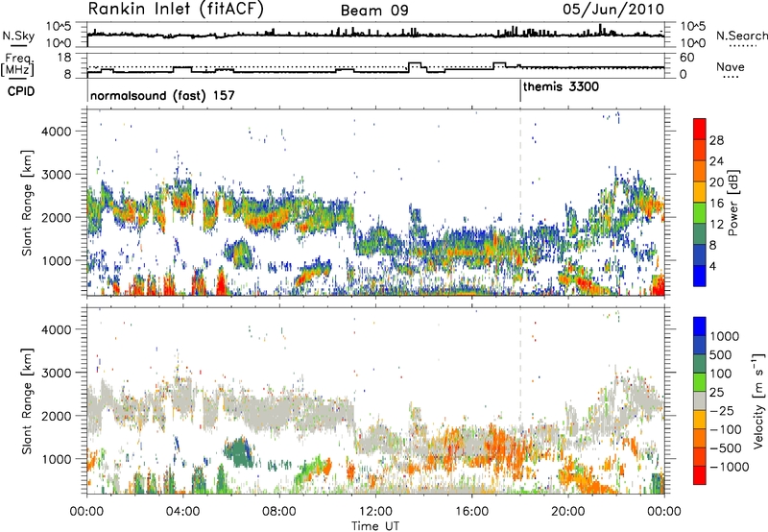Click the '60' Nave axis label
This screenshot has height=532, width=768.
[686, 58]
